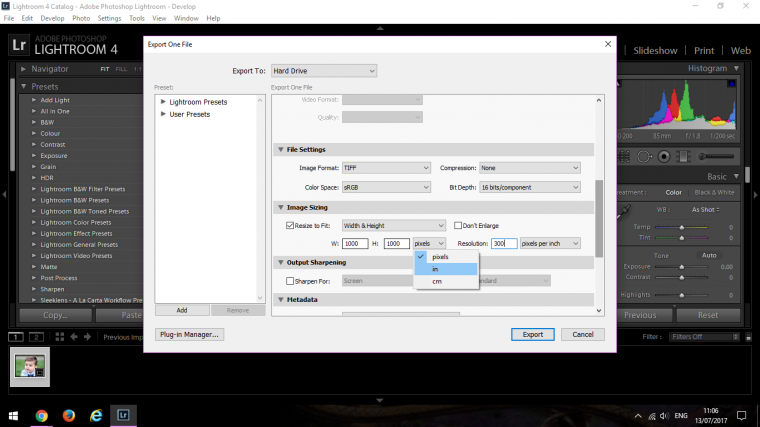The height and width of the screenshot is (427, 760).
Task: Toggle shadow clipping indicator in Histogram
Action: [619, 84]
